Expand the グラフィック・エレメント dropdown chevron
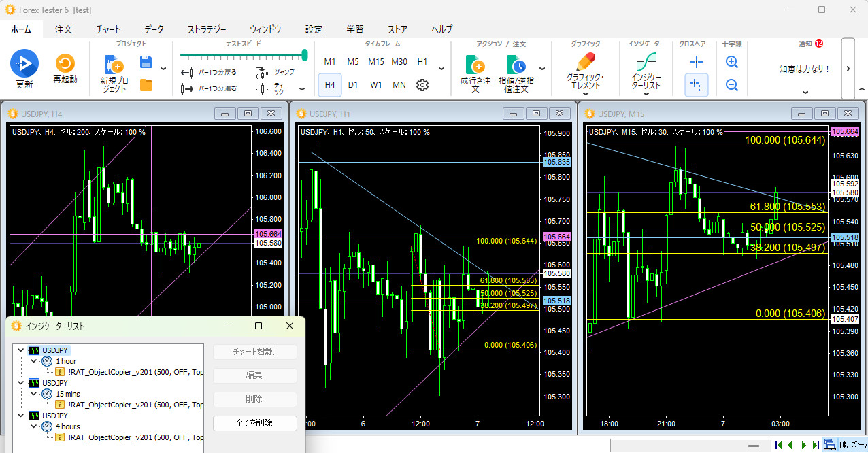The width and height of the screenshot is (868, 453). [585, 95]
